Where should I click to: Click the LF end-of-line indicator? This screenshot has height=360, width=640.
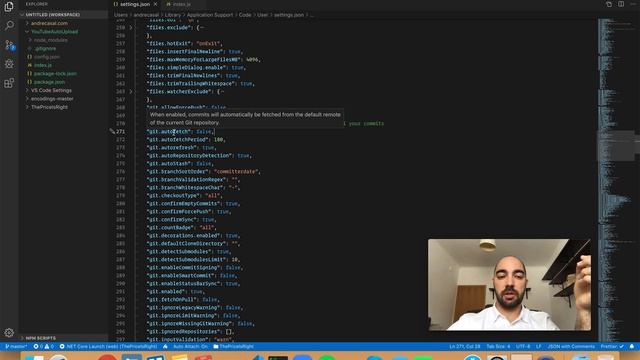(x=538, y=347)
